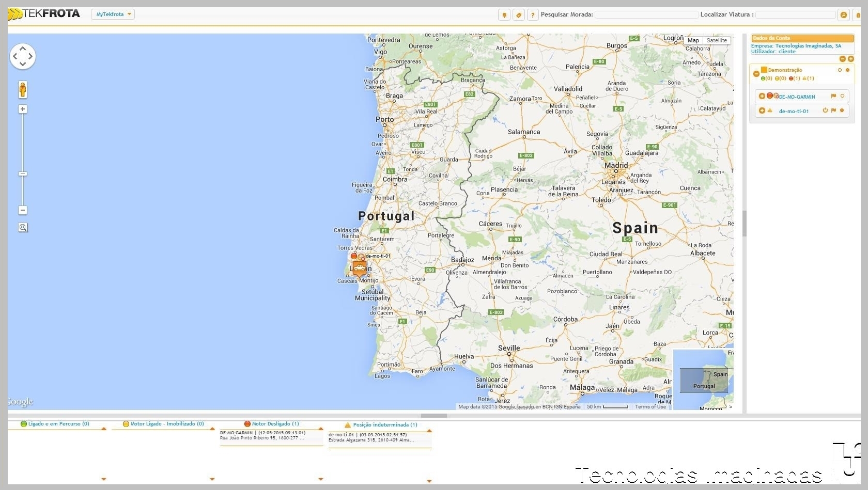Click the map zoom slider handle
Screen dimensions: 868x490
pyautogui.click(x=23, y=174)
